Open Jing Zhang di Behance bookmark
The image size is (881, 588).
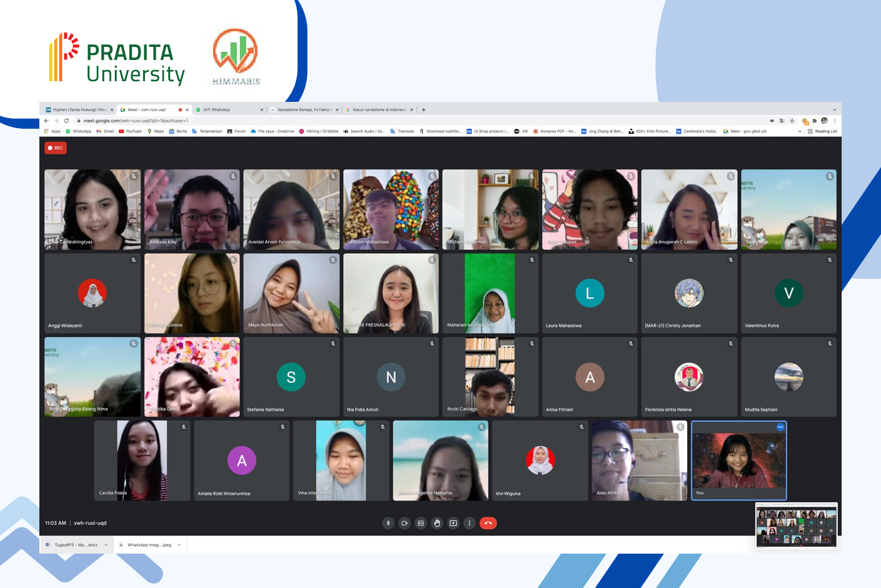tap(602, 131)
